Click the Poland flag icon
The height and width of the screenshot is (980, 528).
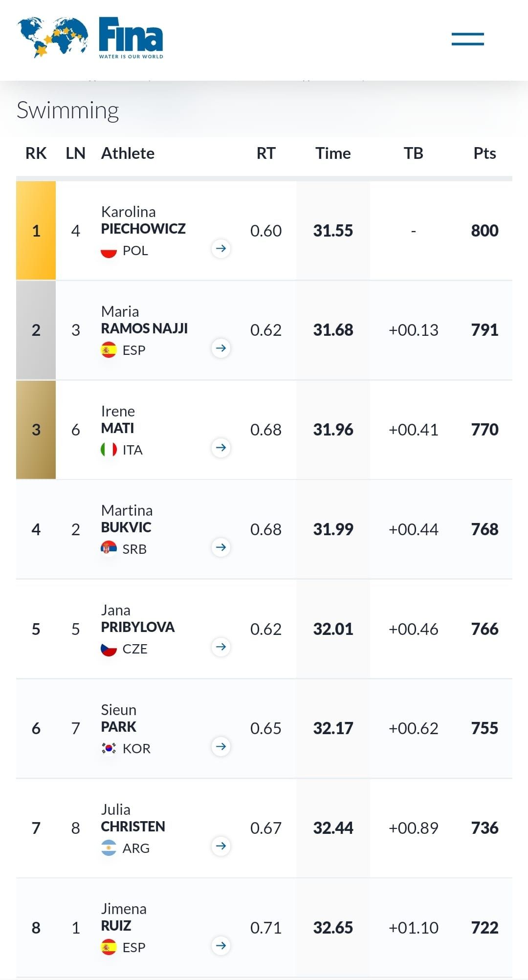coord(109,251)
